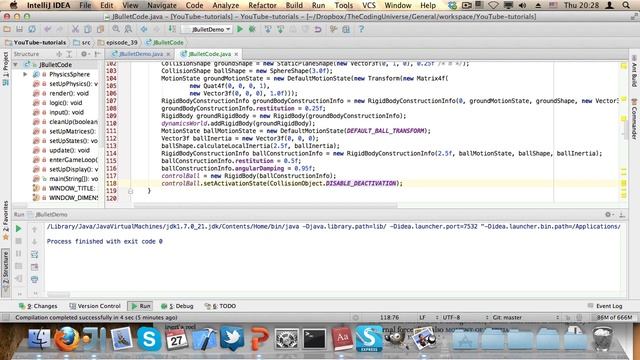Click the Revert purple arrow icon
Viewport: 640px width, 360px height.
coord(318,29)
